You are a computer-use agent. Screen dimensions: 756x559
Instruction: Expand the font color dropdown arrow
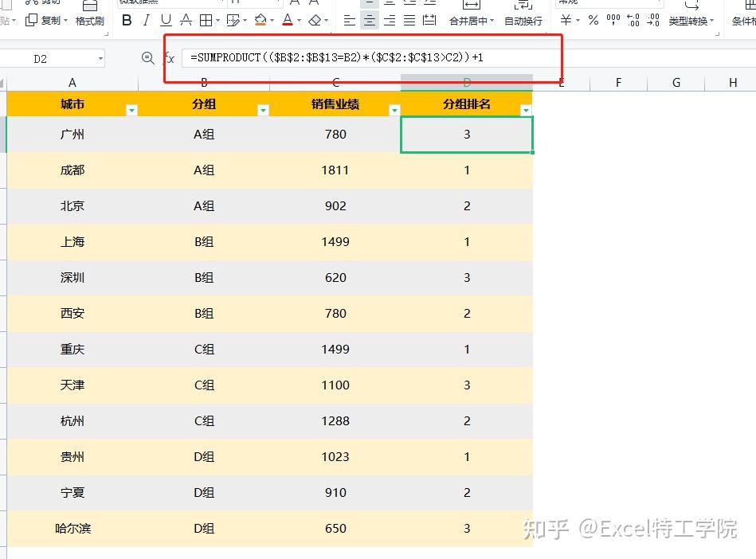[299, 21]
